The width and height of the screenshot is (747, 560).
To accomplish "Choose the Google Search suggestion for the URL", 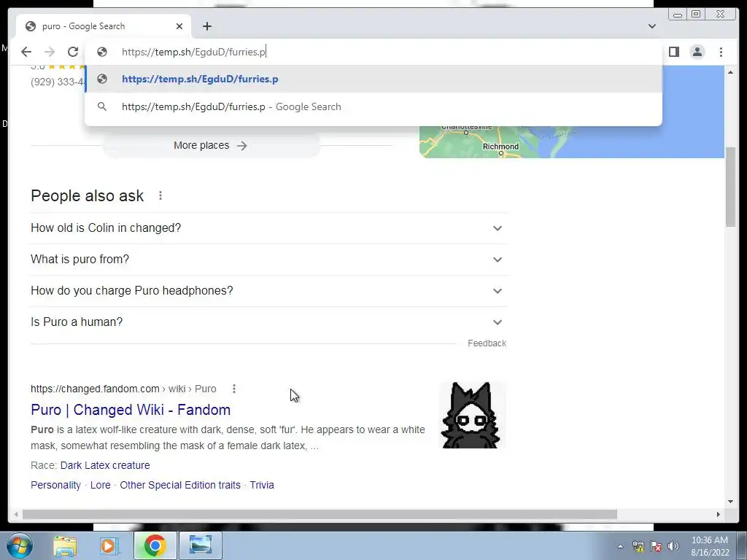I will pyautogui.click(x=373, y=106).
